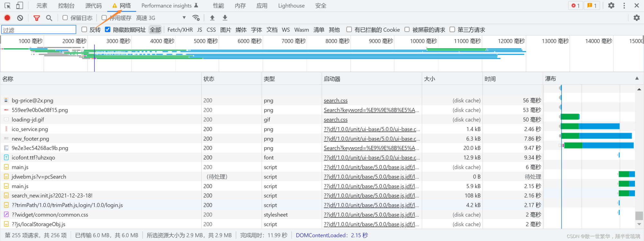Open the Performance (性能) tab

pos(218,5)
